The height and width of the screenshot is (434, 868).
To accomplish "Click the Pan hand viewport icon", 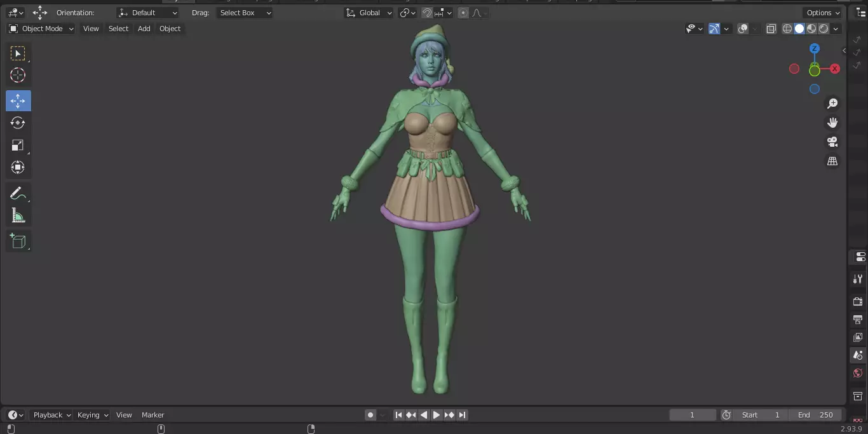I will pyautogui.click(x=832, y=123).
